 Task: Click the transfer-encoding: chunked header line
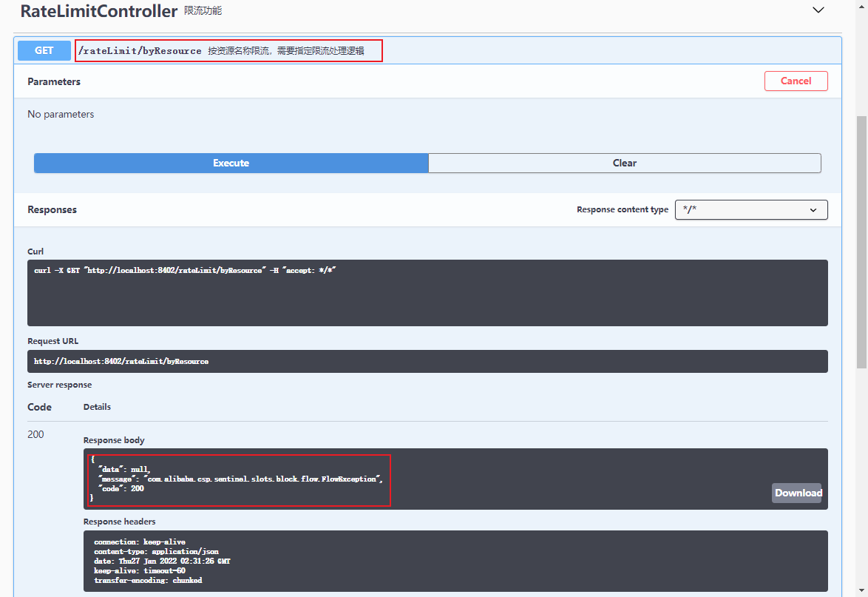point(148,581)
